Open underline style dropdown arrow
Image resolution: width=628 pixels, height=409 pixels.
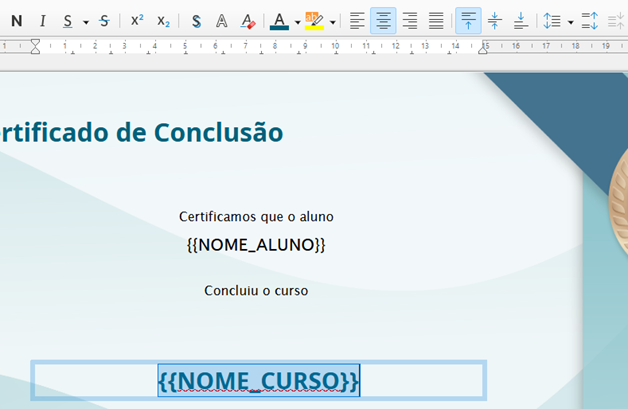86,21
